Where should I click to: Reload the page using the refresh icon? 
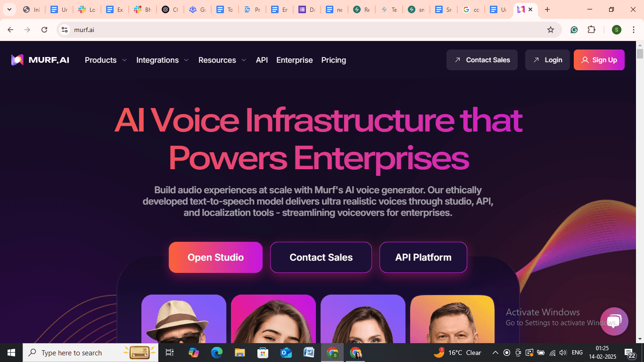[x=44, y=30]
